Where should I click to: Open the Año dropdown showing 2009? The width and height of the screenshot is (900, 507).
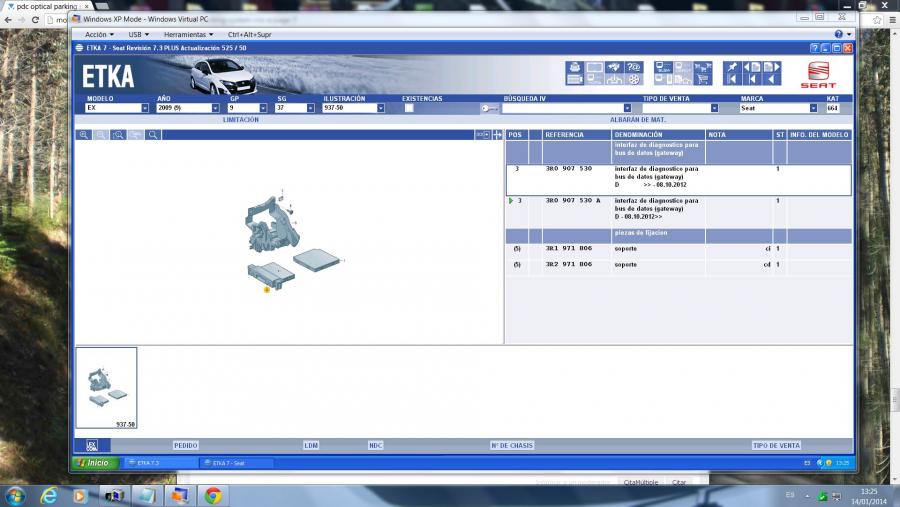215,108
